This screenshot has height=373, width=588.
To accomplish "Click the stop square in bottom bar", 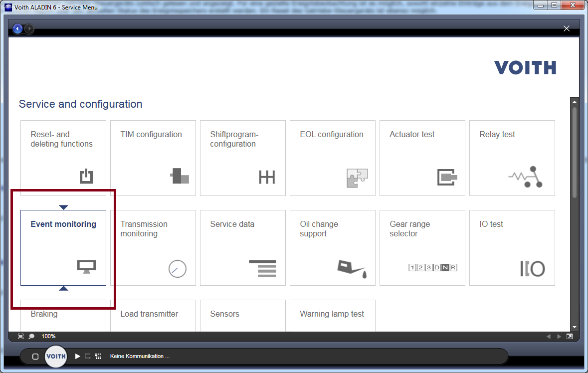I will pyautogui.click(x=35, y=357).
